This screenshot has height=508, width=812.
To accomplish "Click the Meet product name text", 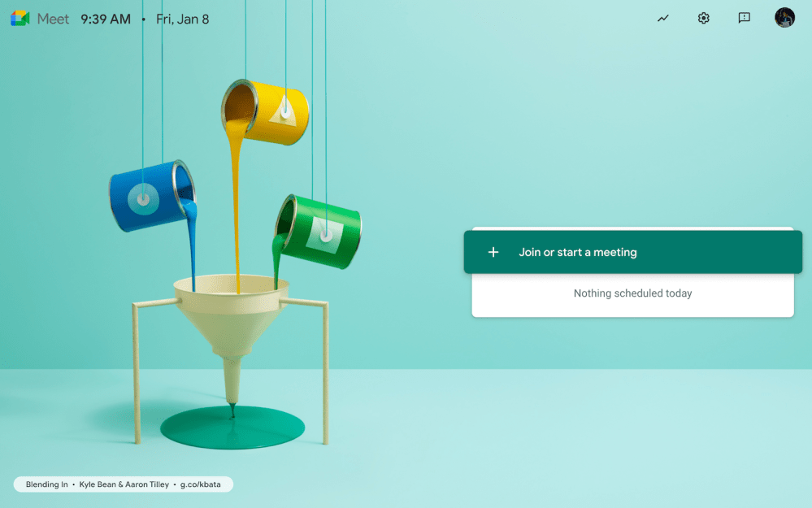I will coord(54,19).
